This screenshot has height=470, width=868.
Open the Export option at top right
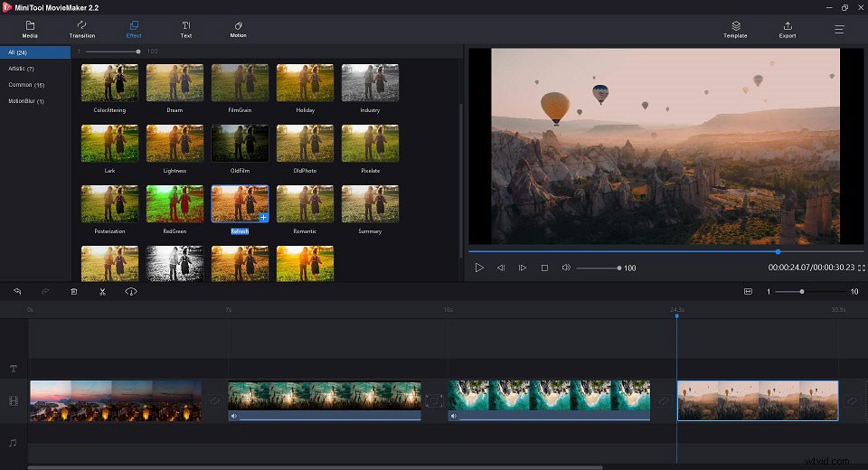pos(788,30)
